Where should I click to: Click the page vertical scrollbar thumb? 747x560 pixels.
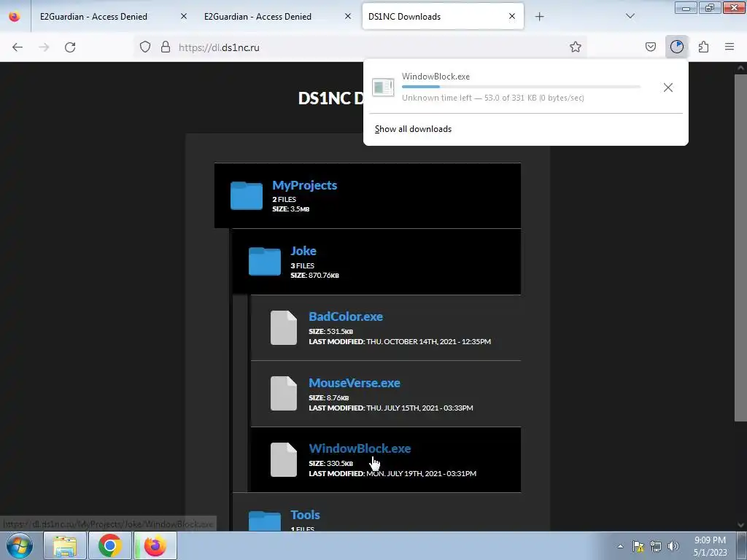(740, 248)
